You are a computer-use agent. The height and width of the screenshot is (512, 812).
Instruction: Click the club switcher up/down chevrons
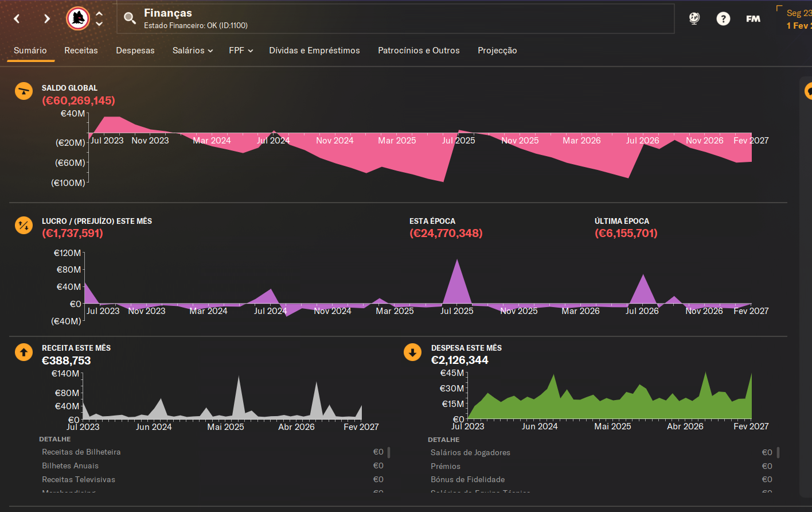coord(99,19)
